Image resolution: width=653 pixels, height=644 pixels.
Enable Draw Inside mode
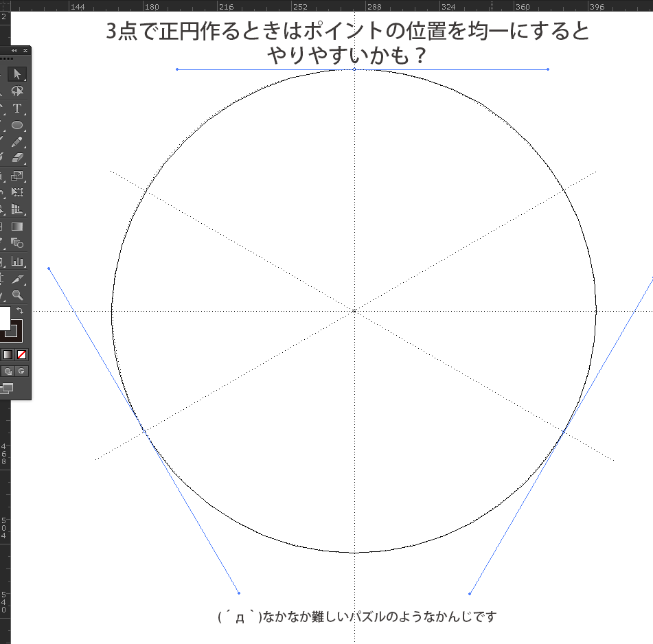tap(22, 371)
